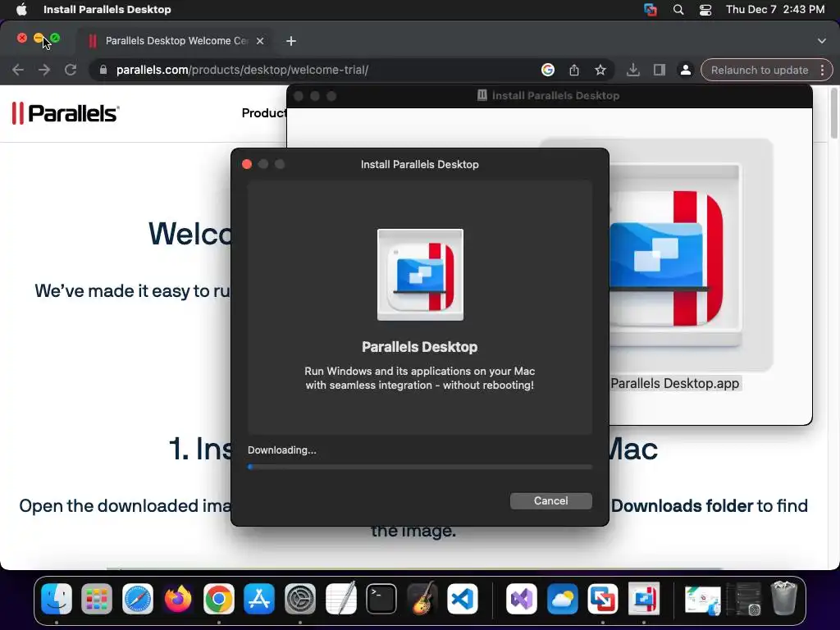The image size is (840, 630).
Task: Open Google Chrome from the Dock
Action: click(218, 598)
